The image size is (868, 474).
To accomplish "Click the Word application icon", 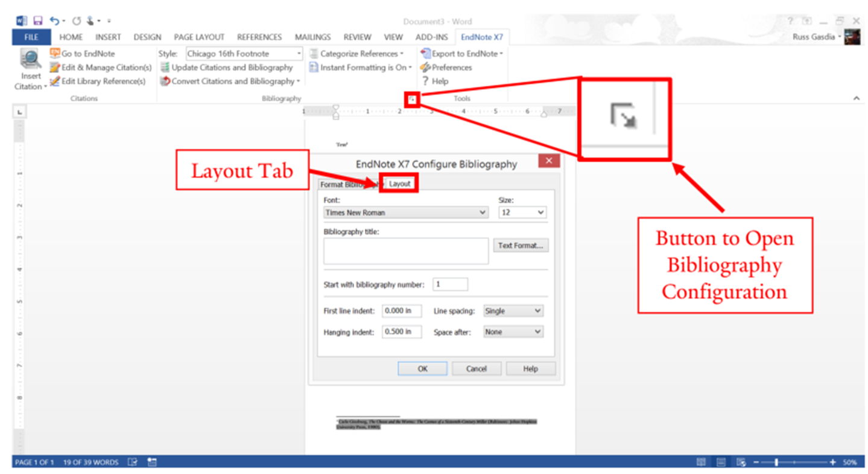I will coord(22,21).
